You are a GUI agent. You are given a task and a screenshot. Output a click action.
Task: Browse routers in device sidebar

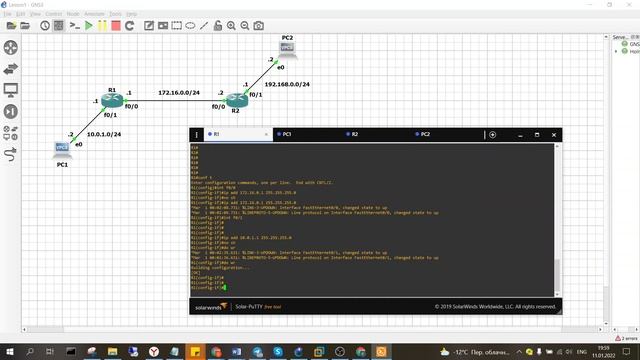coord(11,47)
